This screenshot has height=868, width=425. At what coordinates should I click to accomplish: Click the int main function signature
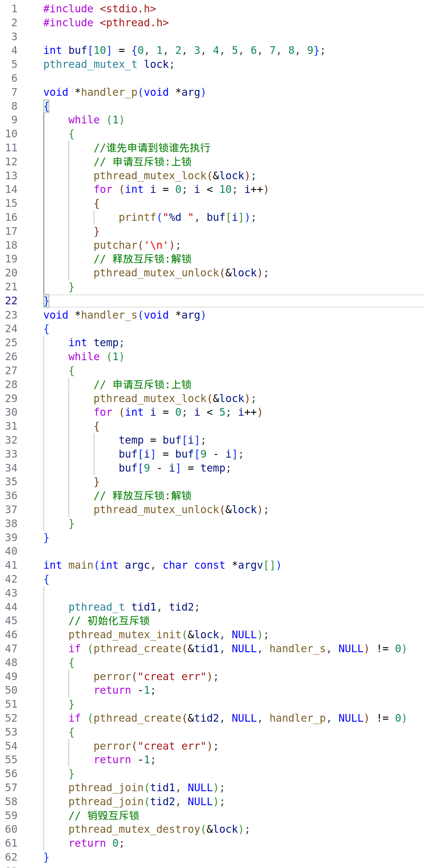[x=162, y=565]
